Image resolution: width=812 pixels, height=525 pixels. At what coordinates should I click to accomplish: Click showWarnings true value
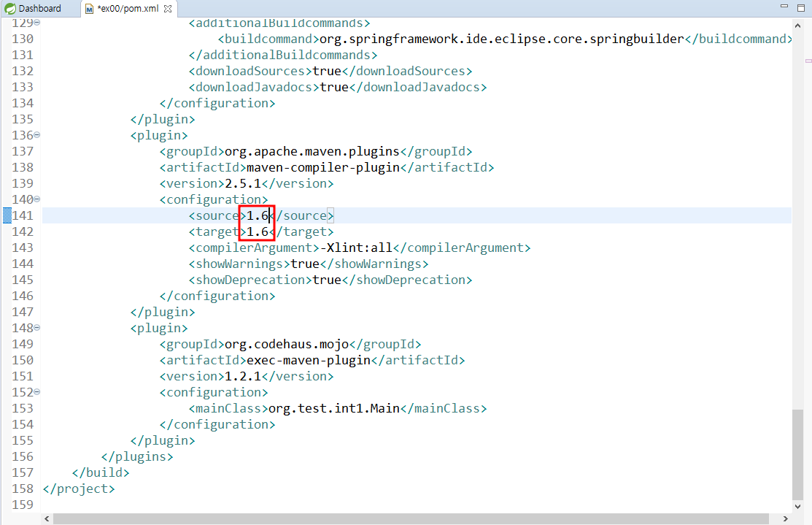pyautogui.click(x=305, y=264)
